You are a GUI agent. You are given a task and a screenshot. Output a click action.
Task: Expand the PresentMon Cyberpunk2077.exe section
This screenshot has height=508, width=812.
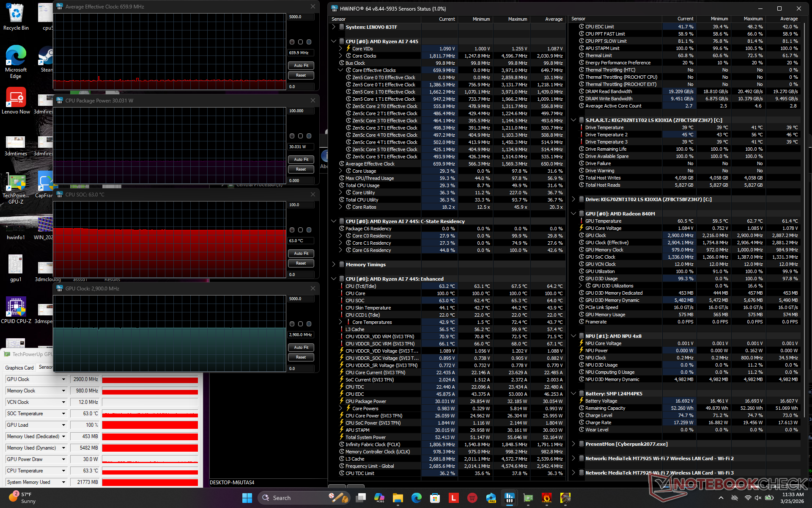click(x=573, y=444)
